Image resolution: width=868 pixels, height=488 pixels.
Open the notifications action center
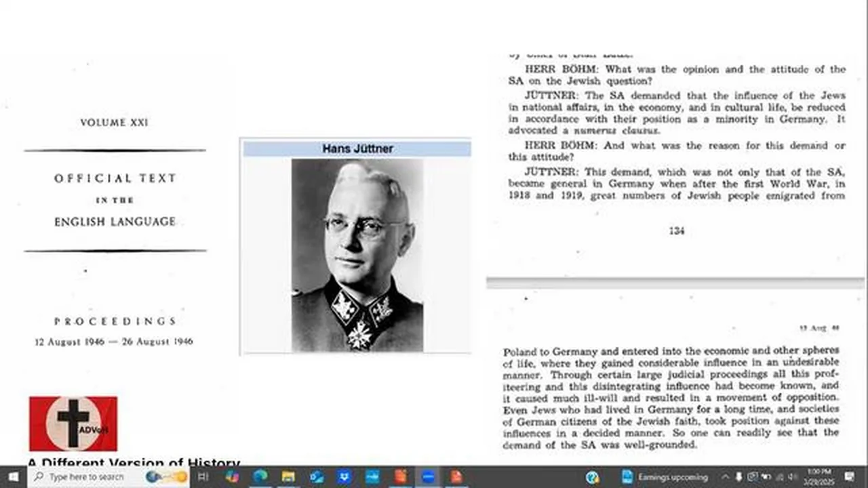[849, 477]
